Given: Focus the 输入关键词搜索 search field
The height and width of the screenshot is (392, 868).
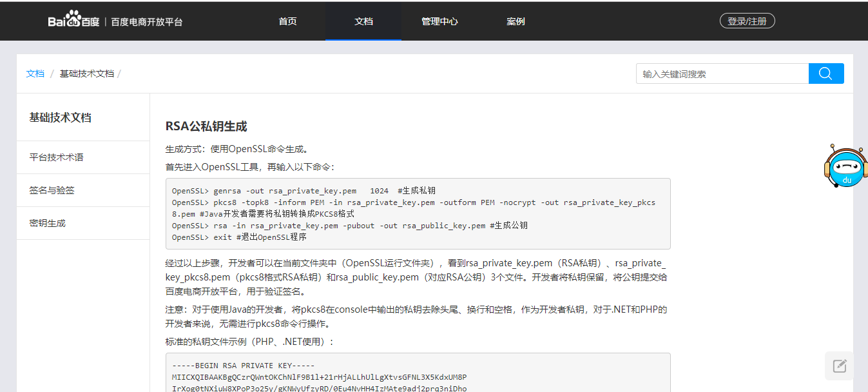Looking at the screenshot, I should point(722,73).
